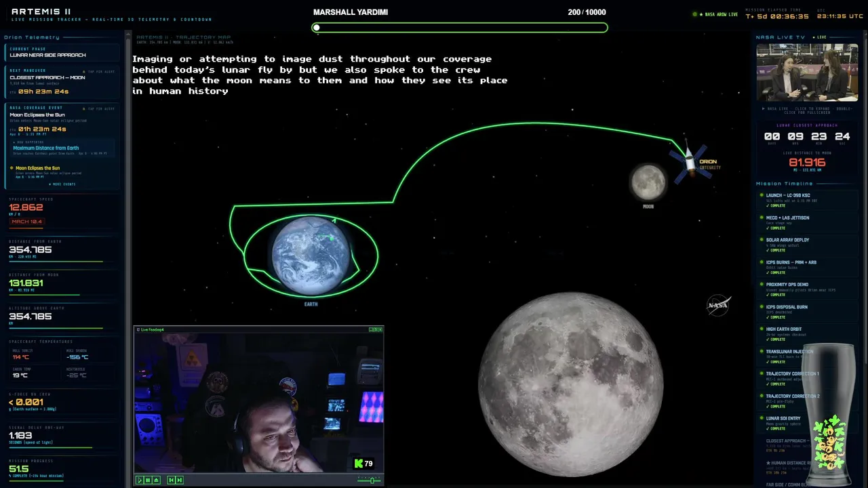Click 'NASA Live click to expand' caption

point(807,110)
